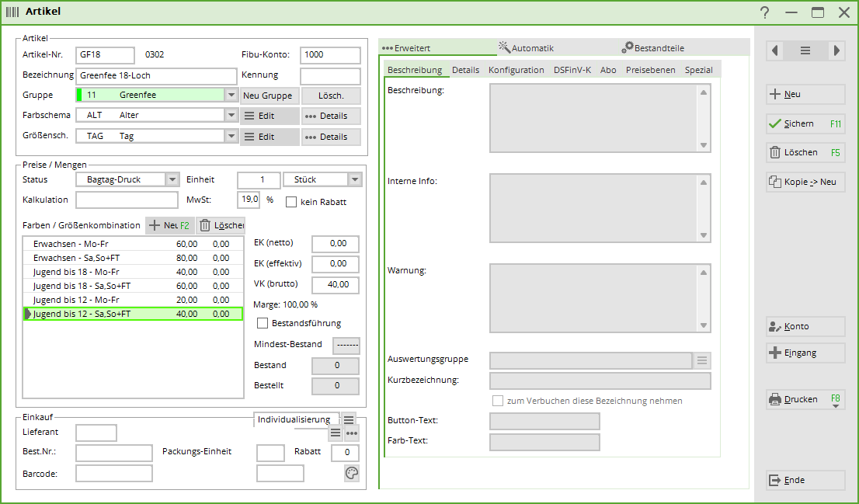Click the color palette icon in Einkauf
Image resolution: width=859 pixels, height=504 pixels.
coord(352,473)
